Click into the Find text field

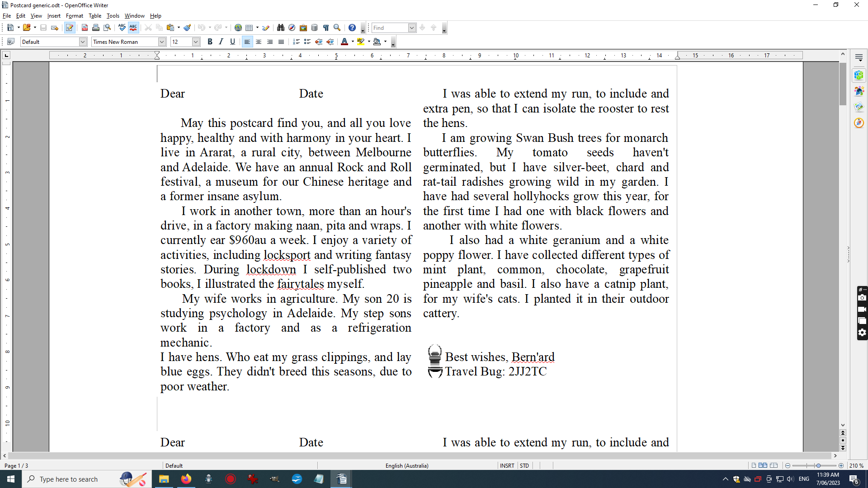(x=390, y=28)
